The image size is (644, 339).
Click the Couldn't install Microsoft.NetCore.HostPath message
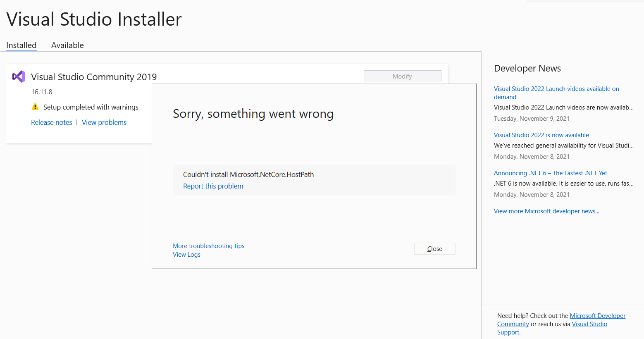pos(248,174)
